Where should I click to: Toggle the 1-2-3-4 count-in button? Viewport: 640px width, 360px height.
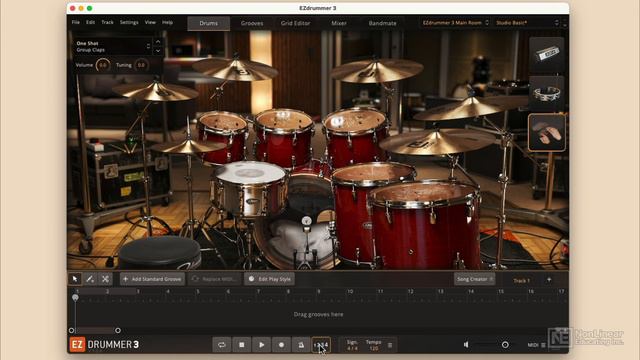(321, 345)
